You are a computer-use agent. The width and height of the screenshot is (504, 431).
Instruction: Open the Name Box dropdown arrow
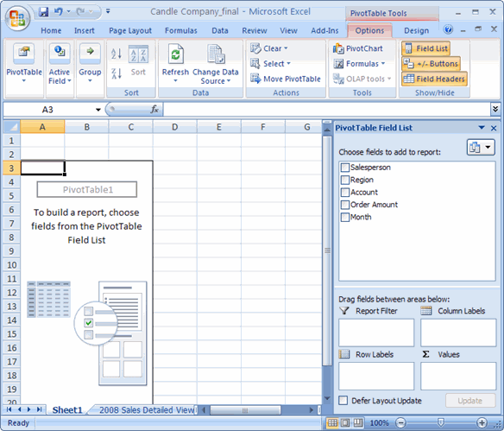pos(98,110)
